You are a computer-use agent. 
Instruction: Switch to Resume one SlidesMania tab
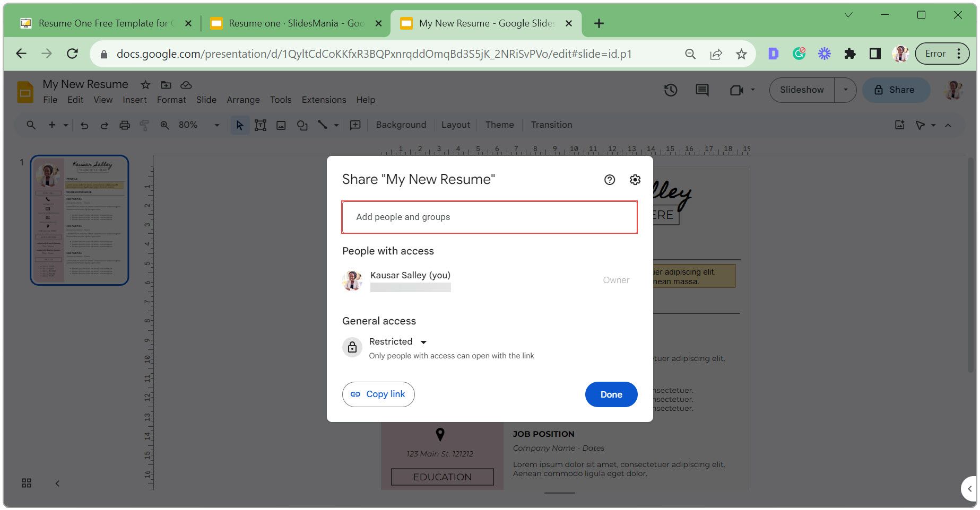[x=296, y=23]
